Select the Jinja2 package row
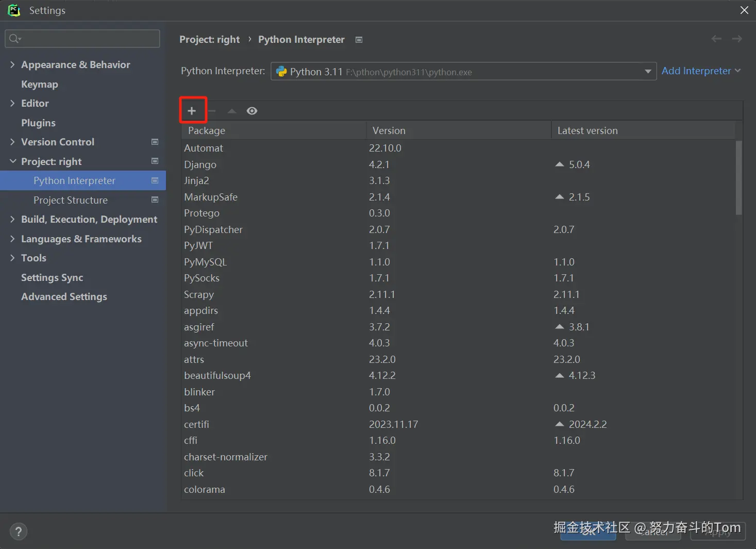Viewport: 756px width, 549px height. tap(459, 180)
